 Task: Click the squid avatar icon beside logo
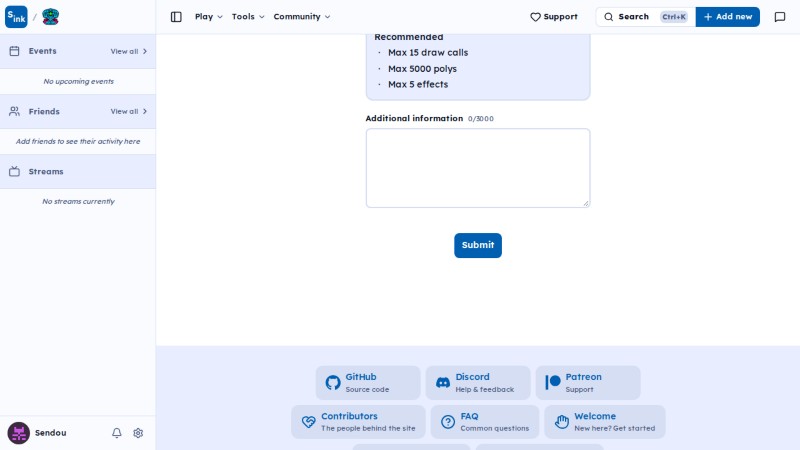click(51, 17)
